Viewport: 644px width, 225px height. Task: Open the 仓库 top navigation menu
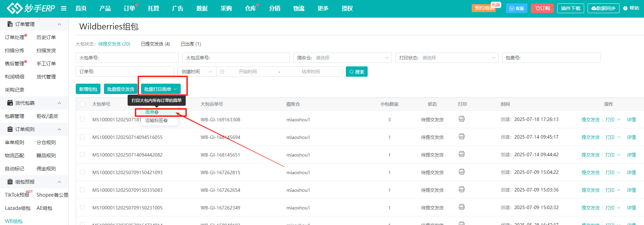[x=250, y=8]
